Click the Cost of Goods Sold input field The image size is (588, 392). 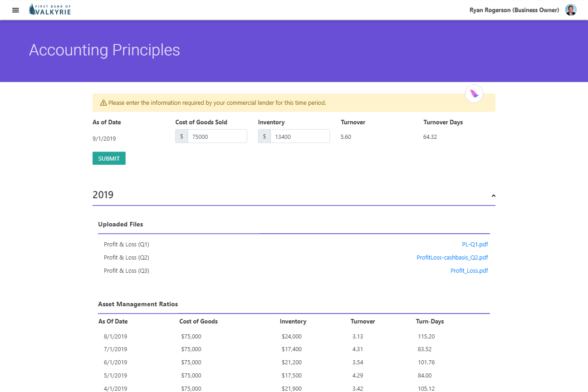coord(217,136)
